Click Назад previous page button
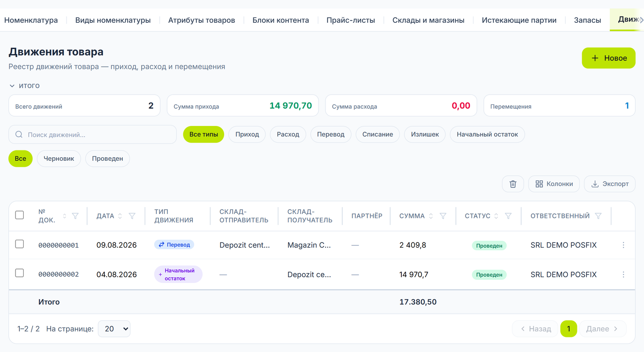This screenshot has height=352, width=644. 535,329
